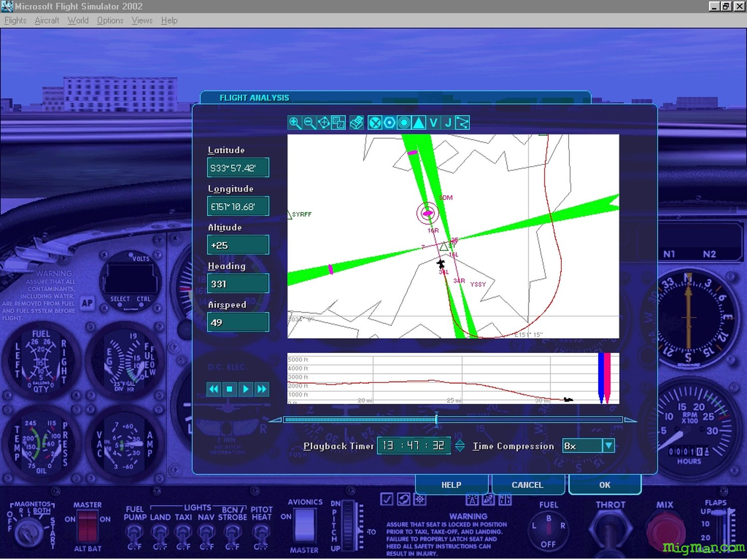The height and width of the screenshot is (560, 747).
Task: Click the map view sun-shaped panel icon
Action: (420, 499)
